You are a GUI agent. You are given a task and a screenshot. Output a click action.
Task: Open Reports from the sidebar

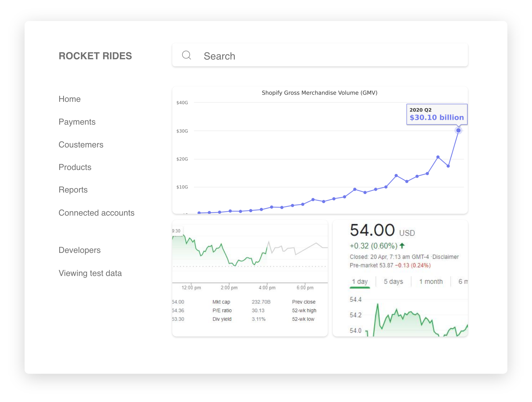point(73,190)
